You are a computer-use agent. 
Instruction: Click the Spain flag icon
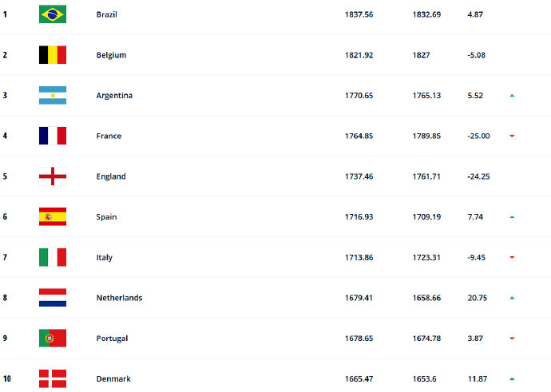point(53,217)
